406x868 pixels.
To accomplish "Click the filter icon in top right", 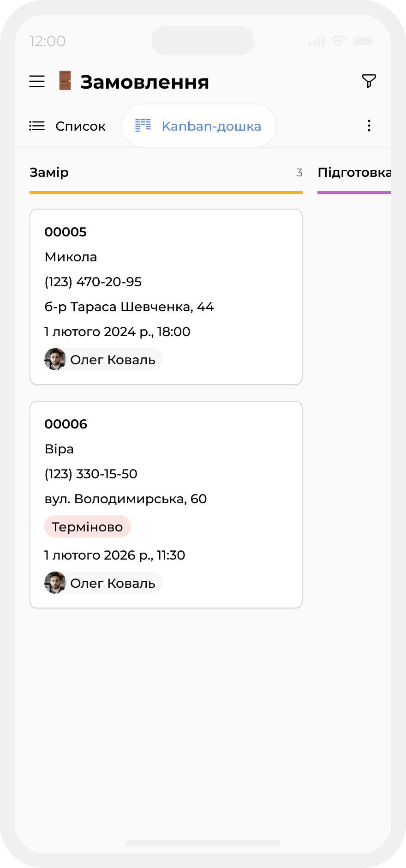I will click(368, 81).
